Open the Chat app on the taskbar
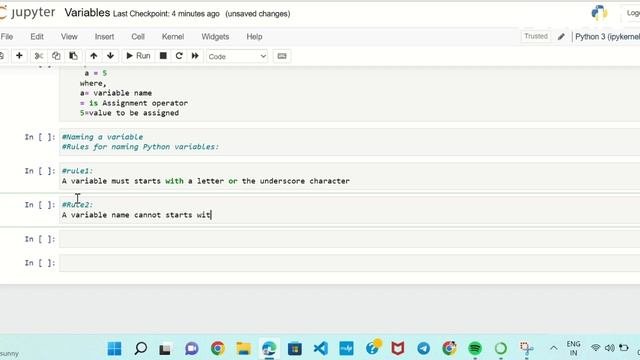The width and height of the screenshot is (640, 360). click(191, 349)
